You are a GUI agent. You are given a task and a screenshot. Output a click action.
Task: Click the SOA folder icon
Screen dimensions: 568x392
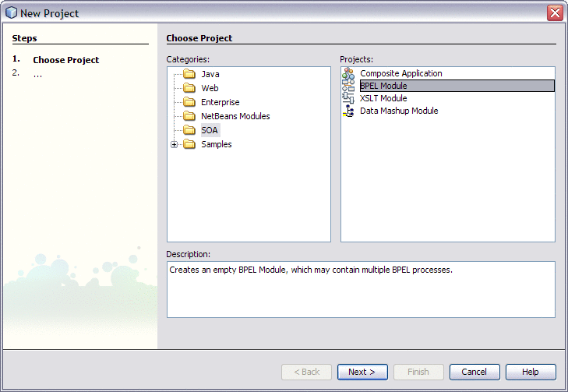189,130
